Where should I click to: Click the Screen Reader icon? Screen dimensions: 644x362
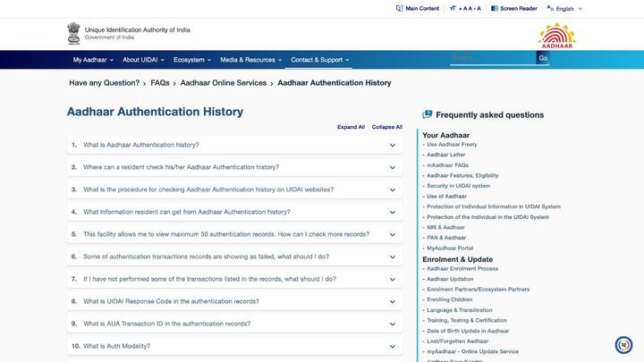[495, 8]
